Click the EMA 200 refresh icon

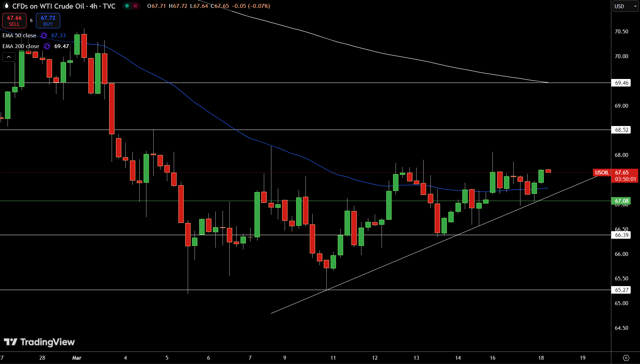tap(47, 46)
